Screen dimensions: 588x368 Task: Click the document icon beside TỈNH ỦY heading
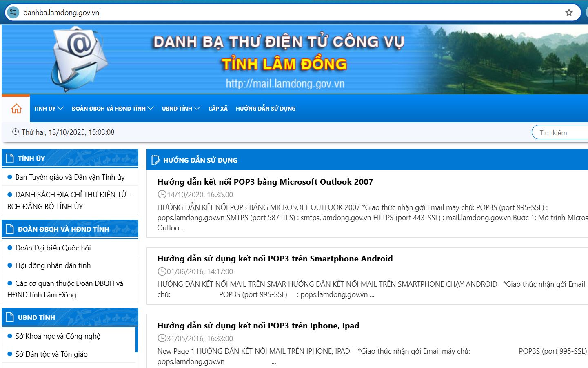pos(10,158)
